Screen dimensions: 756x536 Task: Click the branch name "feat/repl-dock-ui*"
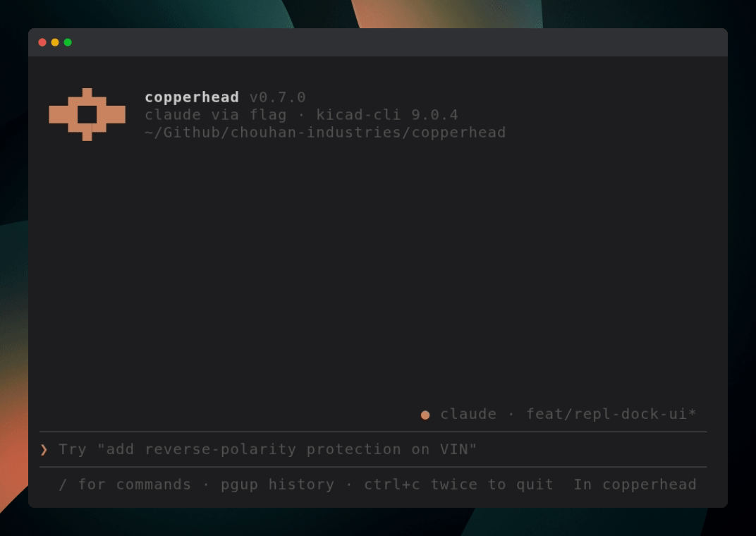point(611,414)
